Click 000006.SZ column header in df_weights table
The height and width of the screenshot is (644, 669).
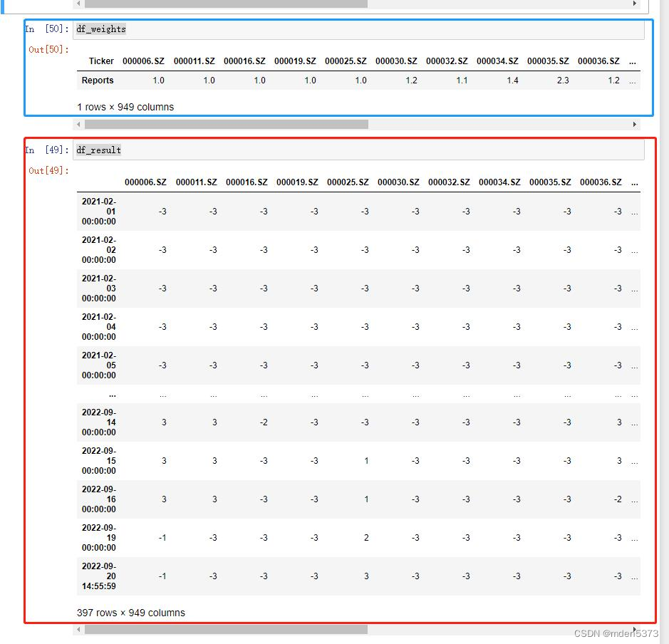pyautogui.click(x=143, y=61)
